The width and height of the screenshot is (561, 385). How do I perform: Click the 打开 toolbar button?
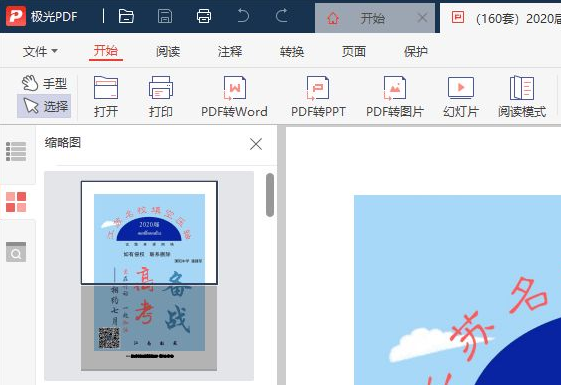coord(106,97)
